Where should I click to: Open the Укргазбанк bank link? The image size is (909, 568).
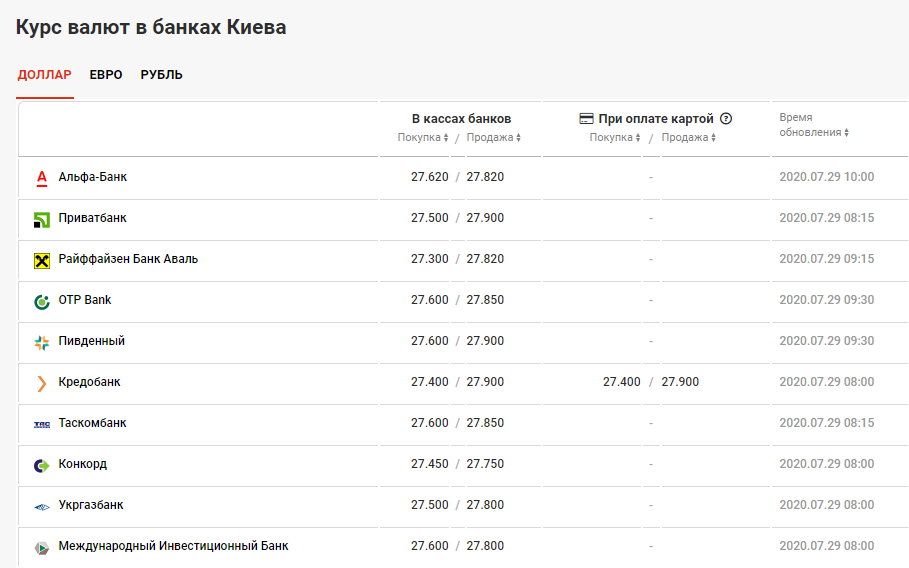pyautogui.click(x=91, y=506)
